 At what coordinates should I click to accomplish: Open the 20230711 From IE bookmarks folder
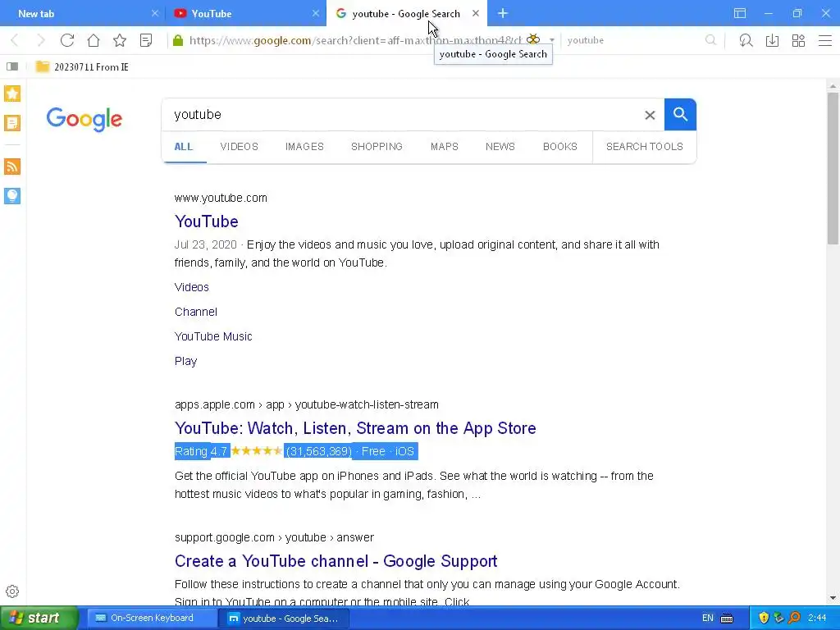[x=82, y=67]
